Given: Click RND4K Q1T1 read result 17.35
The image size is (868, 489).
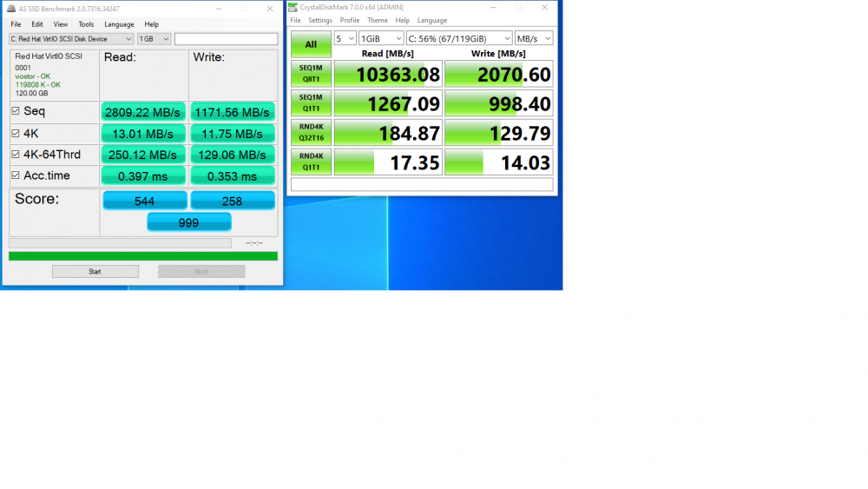Looking at the screenshot, I should coord(388,162).
